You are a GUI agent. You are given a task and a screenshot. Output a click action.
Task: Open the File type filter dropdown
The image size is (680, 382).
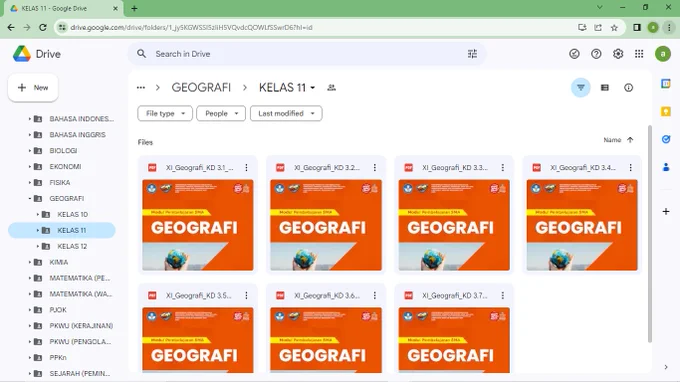(165, 114)
